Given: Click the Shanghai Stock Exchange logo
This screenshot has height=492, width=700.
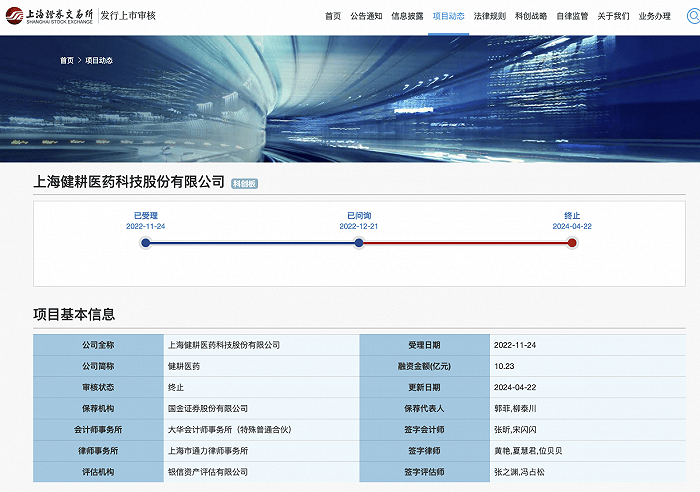Looking at the screenshot, I should [x=49, y=16].
